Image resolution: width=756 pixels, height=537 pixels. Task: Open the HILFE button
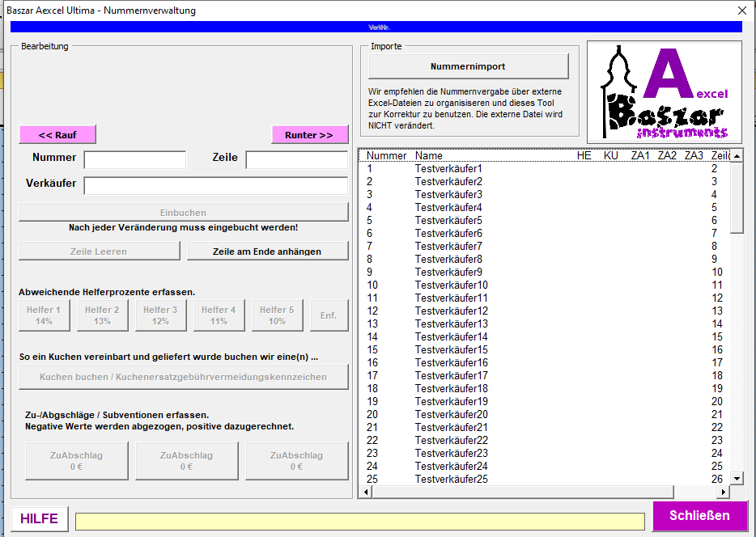(39, 518)
